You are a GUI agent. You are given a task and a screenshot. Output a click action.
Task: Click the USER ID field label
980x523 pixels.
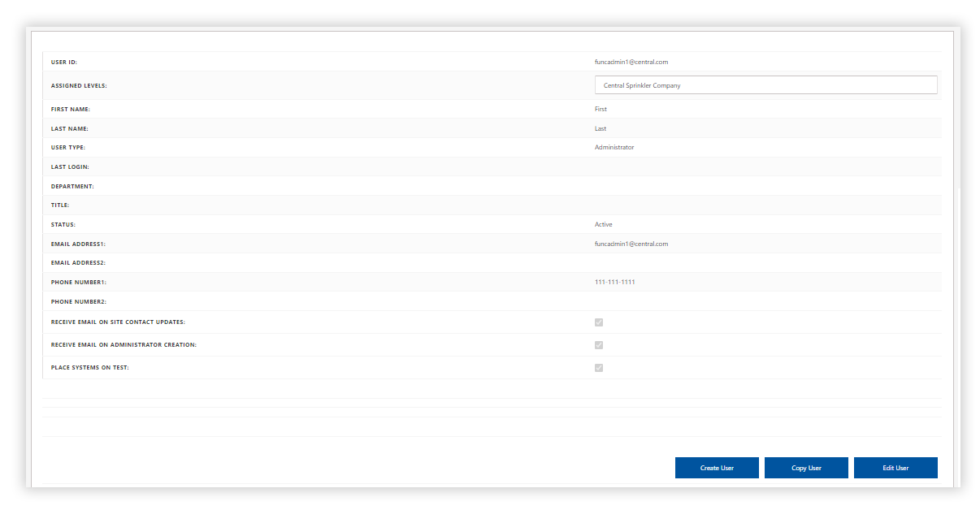64,62
